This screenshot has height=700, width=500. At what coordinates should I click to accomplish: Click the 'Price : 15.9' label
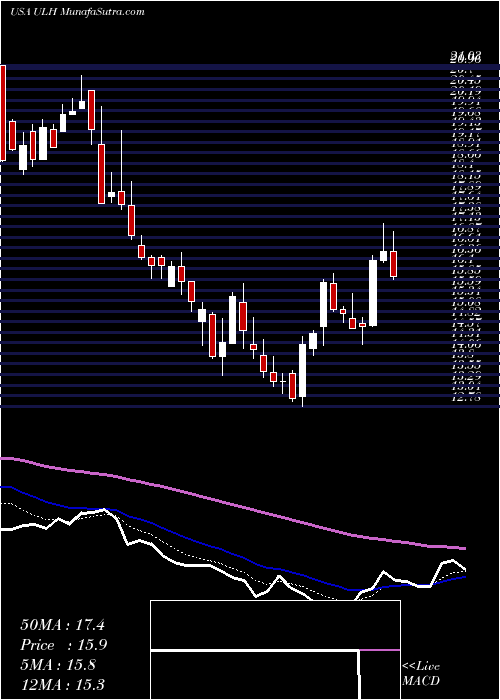[64, 645]
